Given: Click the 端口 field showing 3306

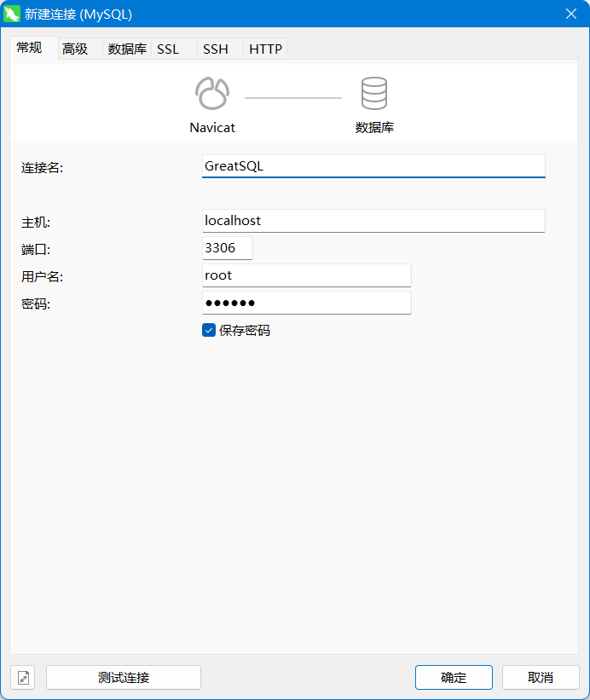Looking at the screenshot, I should pyautogui.click(x=228, y=248).
